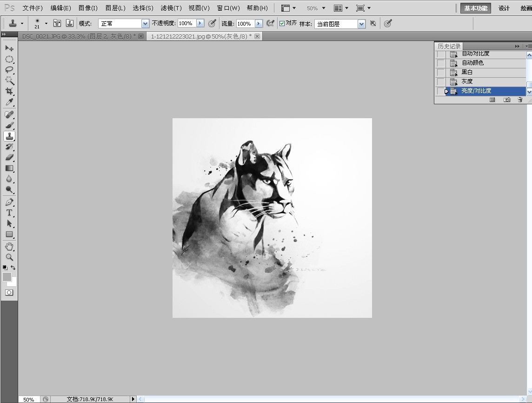The height and width of the screenshot is (403, 532).
Task: Set history brush source for 自动对比度
Action: click(x=440, y=54)
